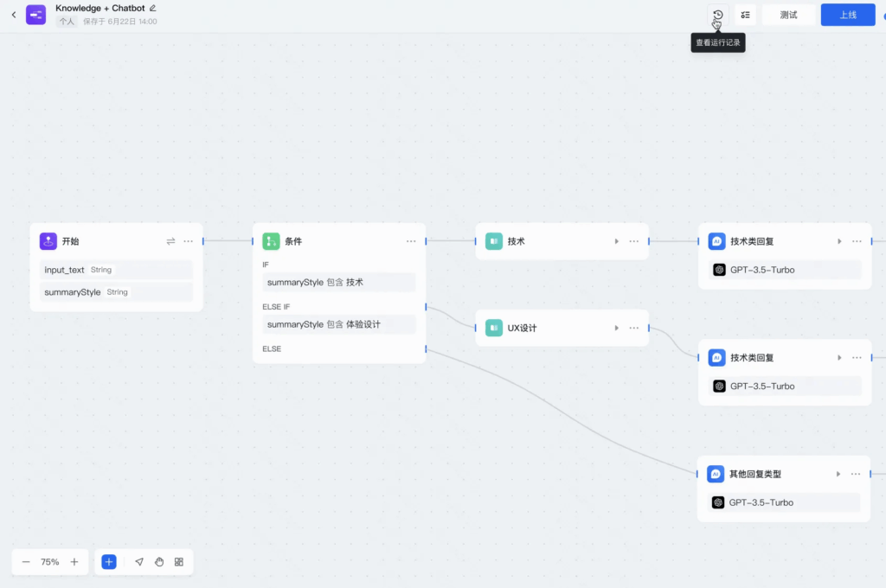Image resolution: width=886 pixels, height=588 pixels.
Task: Switch to the hand pan tool
Action: 159,562
